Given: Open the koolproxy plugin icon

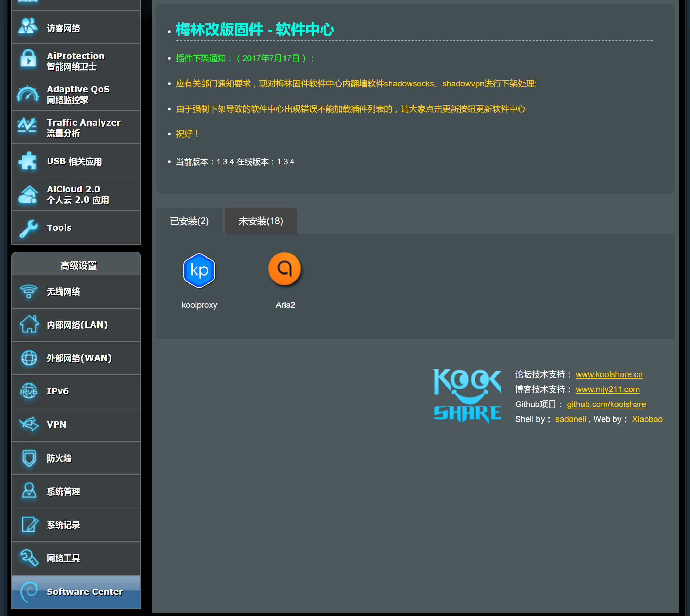Looking at the screenshot, I should click(x=199, y=270).
